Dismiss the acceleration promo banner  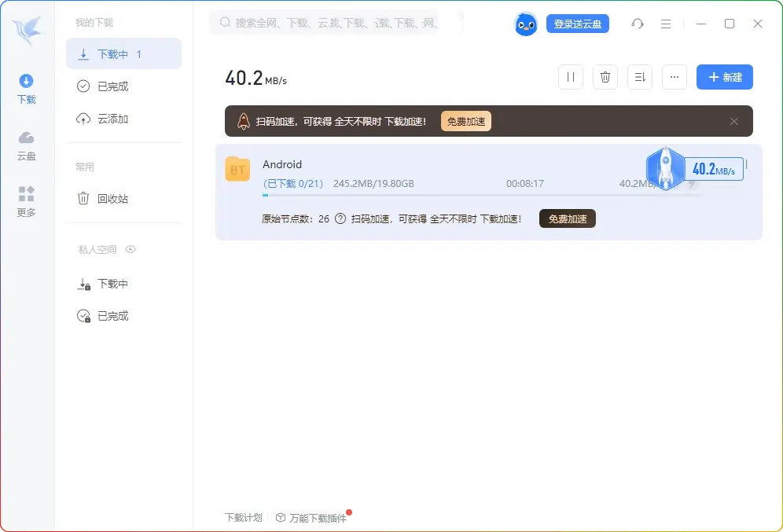734,121
